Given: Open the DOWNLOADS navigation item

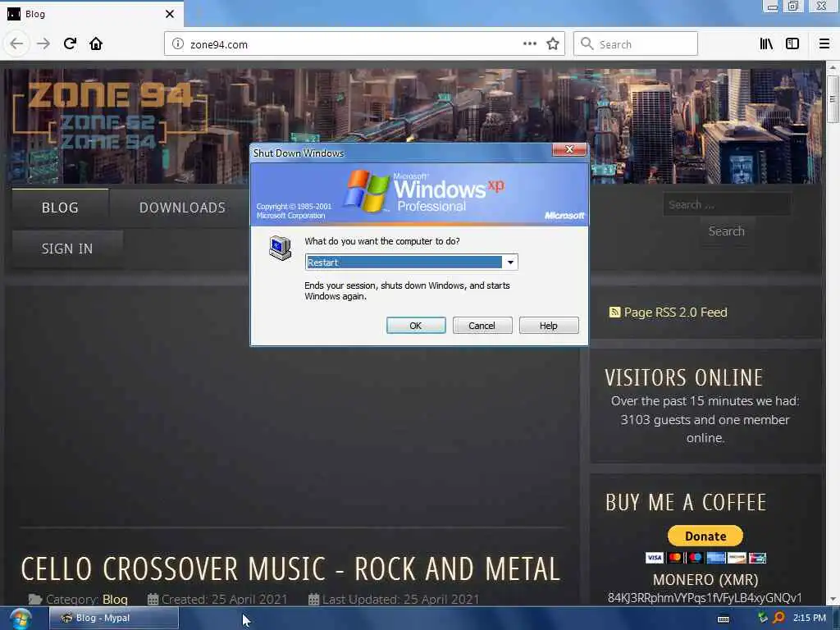Looking at the screenshot, I should click(182, 208).
